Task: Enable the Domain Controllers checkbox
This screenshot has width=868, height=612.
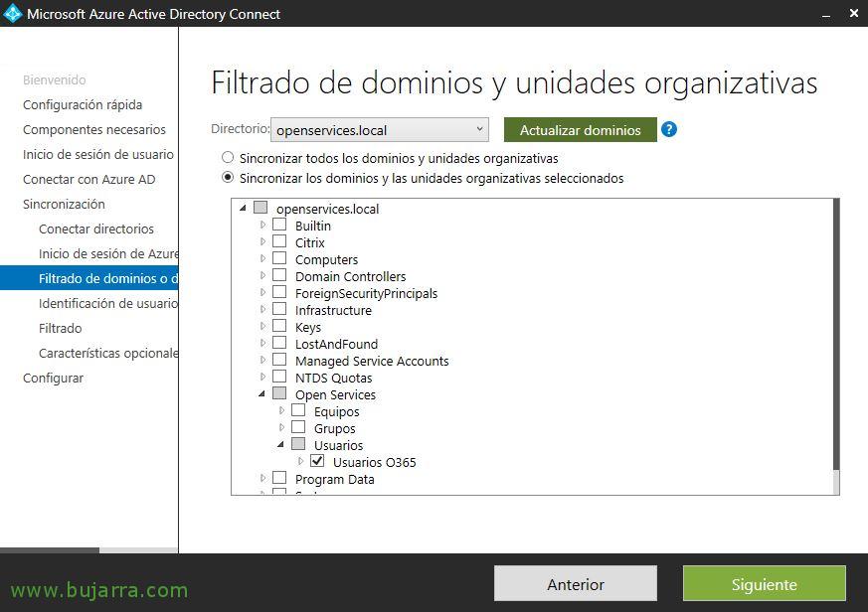Action: coord(279,276)
